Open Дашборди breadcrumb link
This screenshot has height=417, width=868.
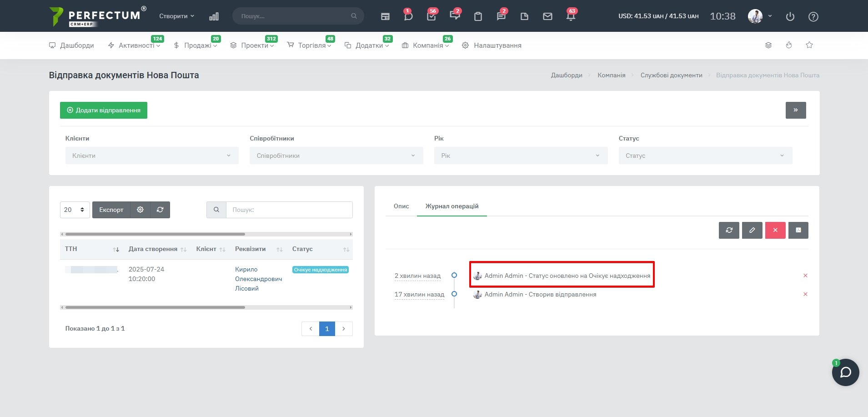point(567,75)
